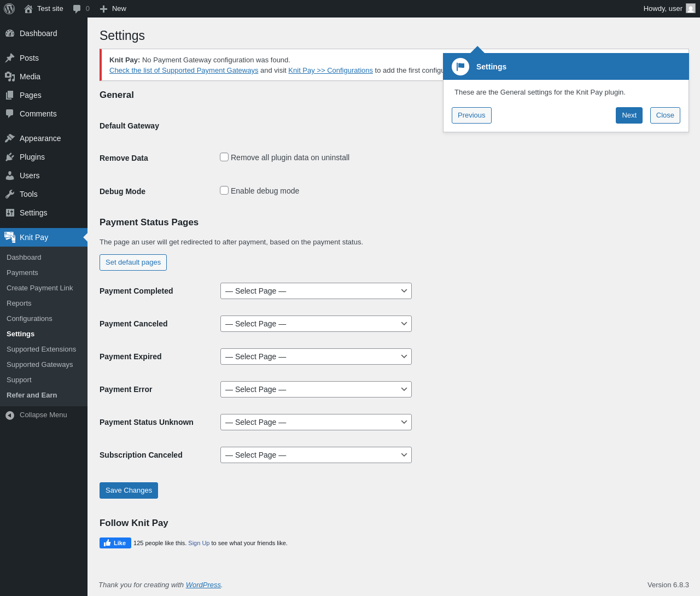Click the 125 people like this text

(160, 543)
